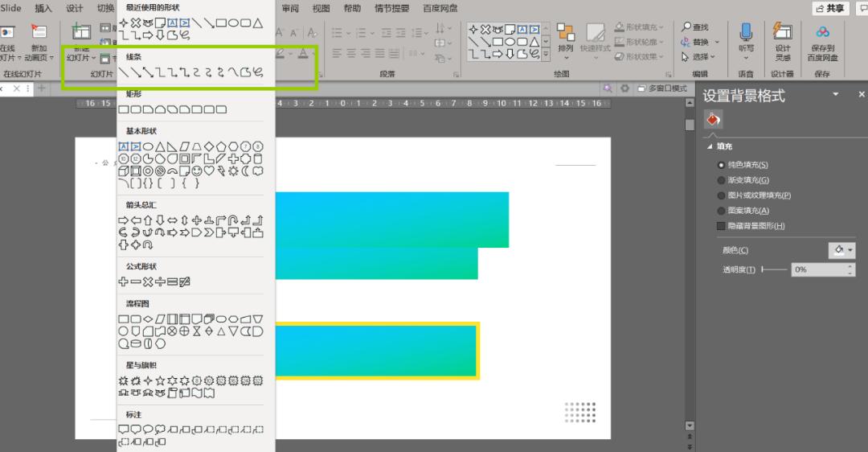The height and width of the screenshot is (452, 868).
Task: Choose the cloud shape in basic shapes
Action: coord(258,171)
